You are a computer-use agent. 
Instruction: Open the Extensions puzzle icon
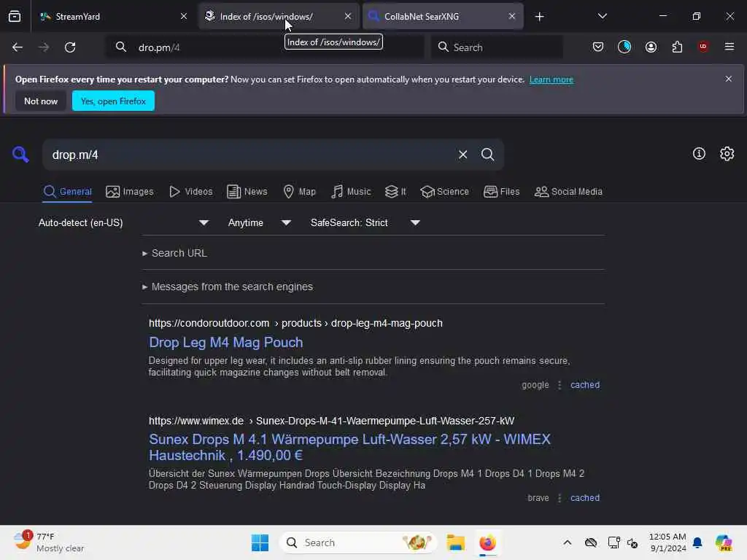pos(677,47)
